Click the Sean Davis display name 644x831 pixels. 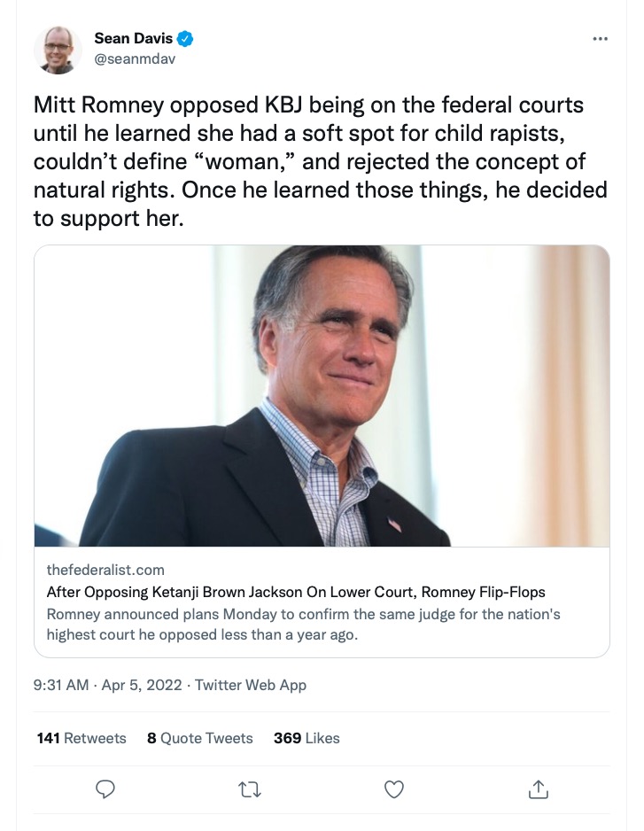(x=133, y=38)
